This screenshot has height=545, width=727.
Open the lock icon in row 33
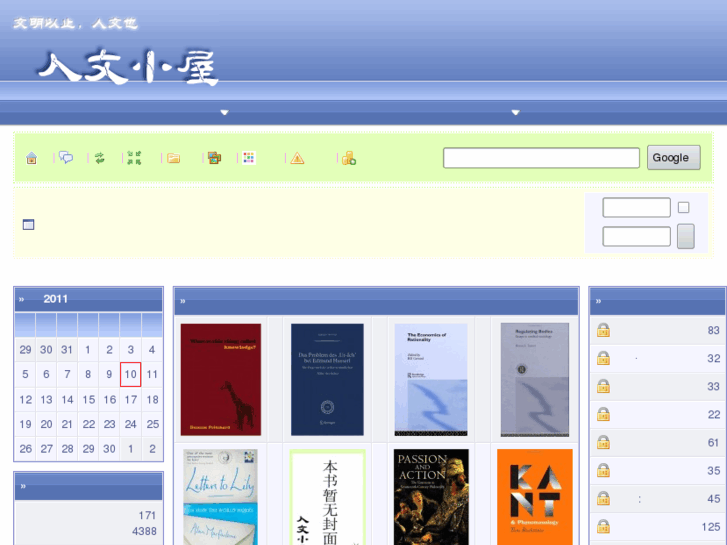[603, 386]
